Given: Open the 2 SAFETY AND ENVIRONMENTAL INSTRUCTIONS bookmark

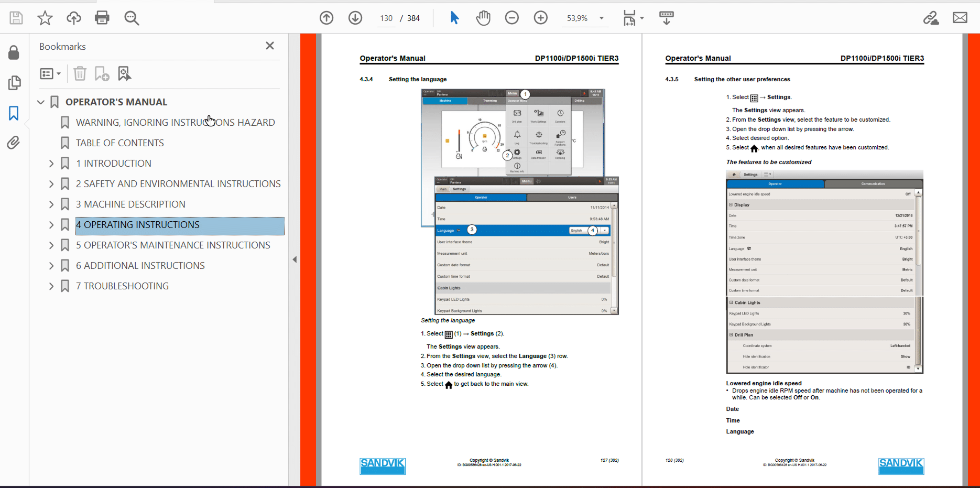Looking at the screenshot, I should (178, 184).
